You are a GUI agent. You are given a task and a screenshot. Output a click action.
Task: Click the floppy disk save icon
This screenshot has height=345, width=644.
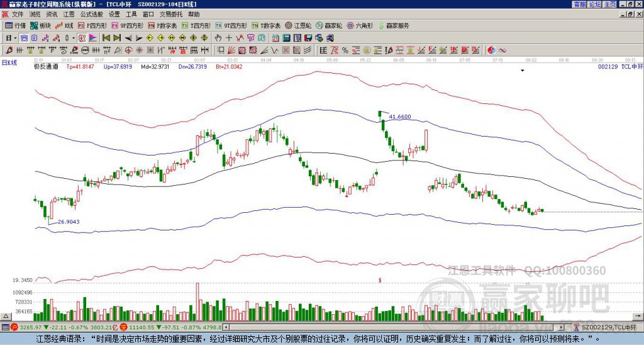tap(308, 38)
